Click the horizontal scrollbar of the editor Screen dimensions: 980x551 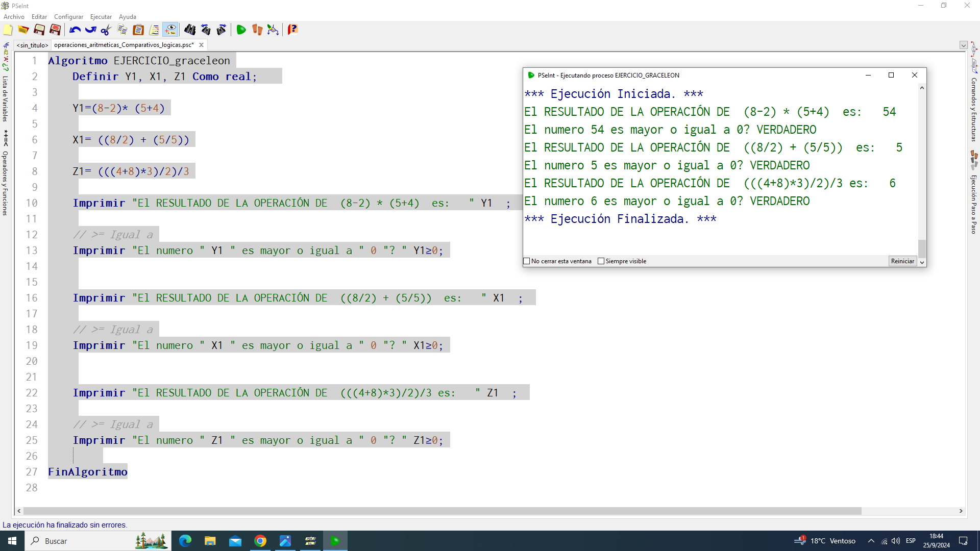442,511
